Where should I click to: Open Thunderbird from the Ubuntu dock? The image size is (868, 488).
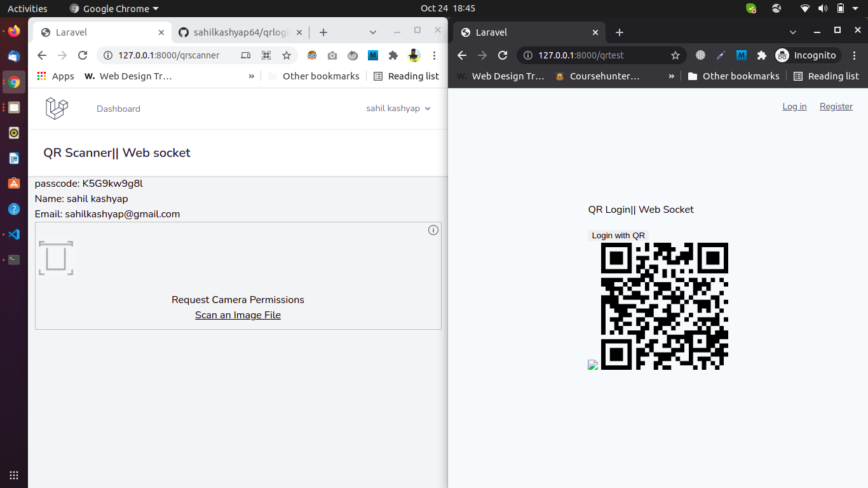[14, 57]
